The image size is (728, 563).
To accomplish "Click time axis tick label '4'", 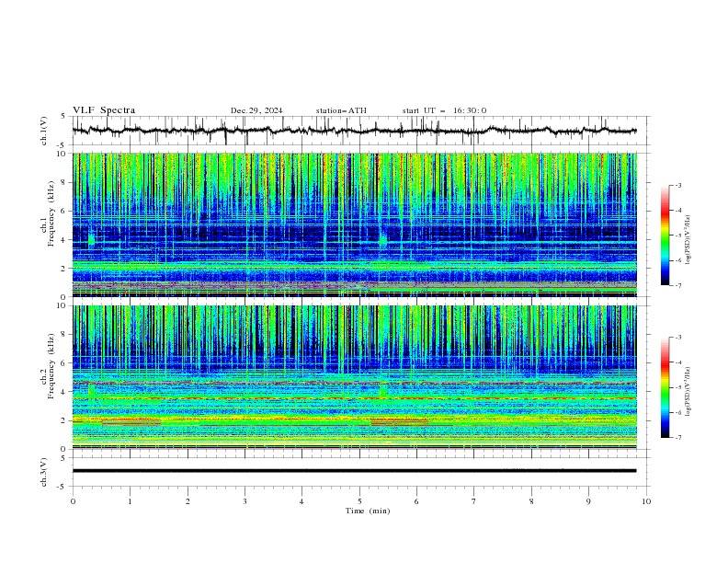I will tap(301, 501).
